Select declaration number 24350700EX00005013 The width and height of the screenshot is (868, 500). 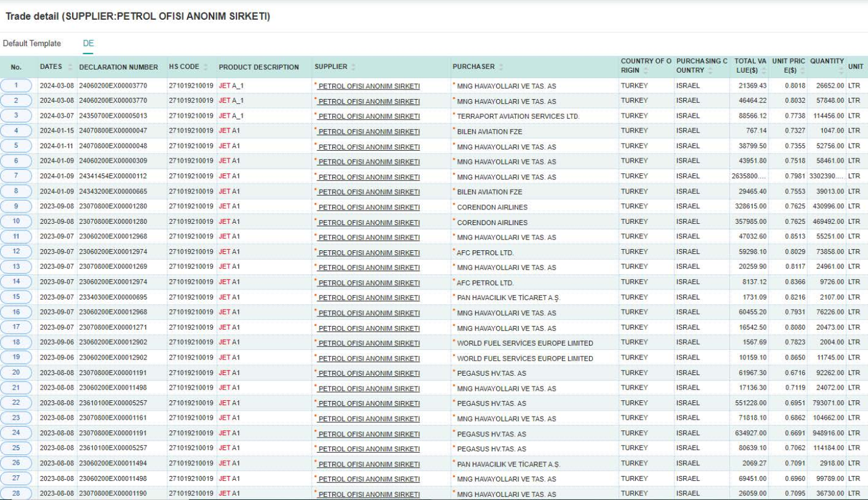[113, 116]
